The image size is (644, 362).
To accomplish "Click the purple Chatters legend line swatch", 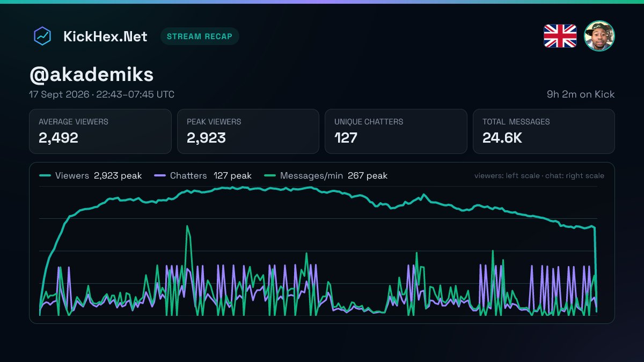I will tap(160, 175).
